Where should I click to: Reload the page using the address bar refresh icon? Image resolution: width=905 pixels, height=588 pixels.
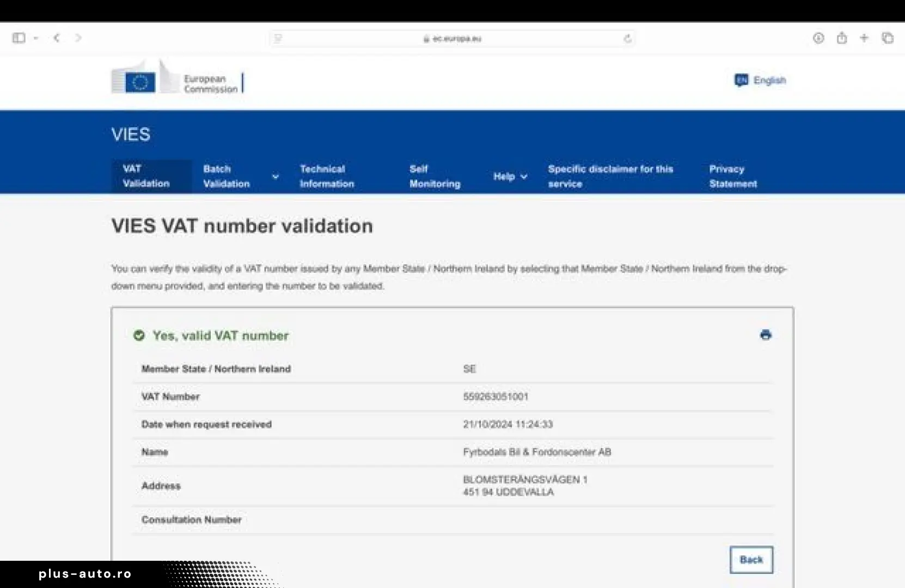tap(627, 39)
